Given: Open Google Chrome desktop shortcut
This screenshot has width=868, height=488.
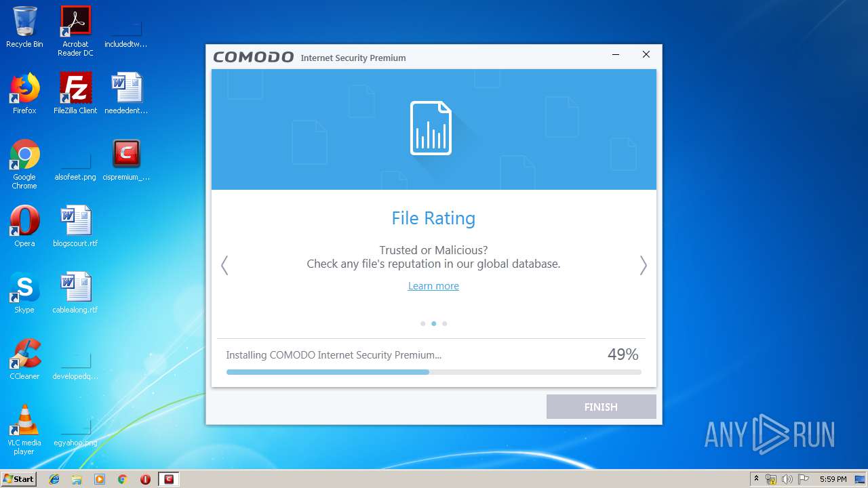Looking at the screenshot, I should point(24,164).
